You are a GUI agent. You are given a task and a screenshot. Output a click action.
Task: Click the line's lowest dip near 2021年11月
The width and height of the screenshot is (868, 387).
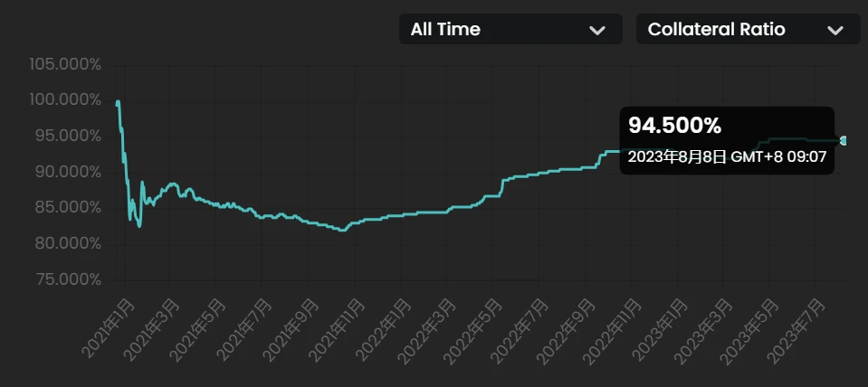[342, 230]
